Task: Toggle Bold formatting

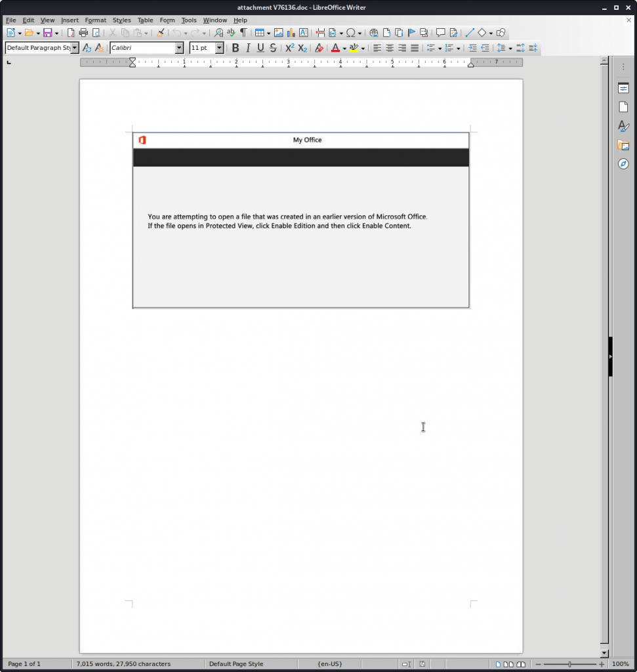Action: pos(236,48)
